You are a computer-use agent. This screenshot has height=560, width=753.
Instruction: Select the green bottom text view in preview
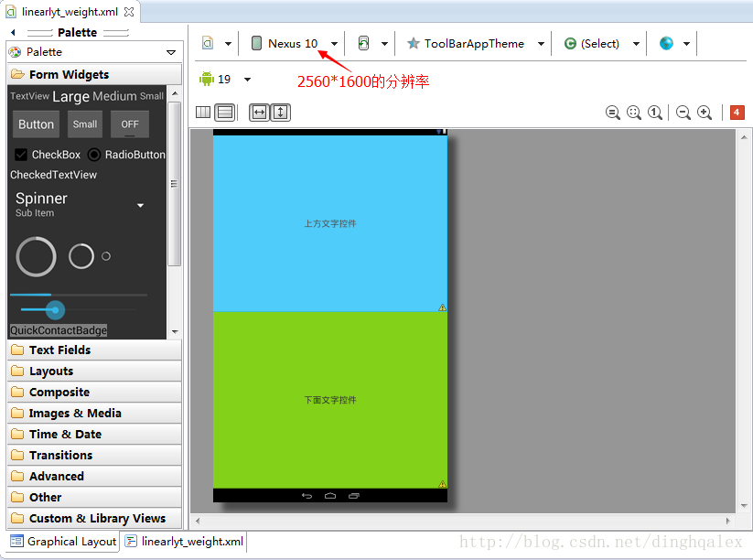coord(330,400)
